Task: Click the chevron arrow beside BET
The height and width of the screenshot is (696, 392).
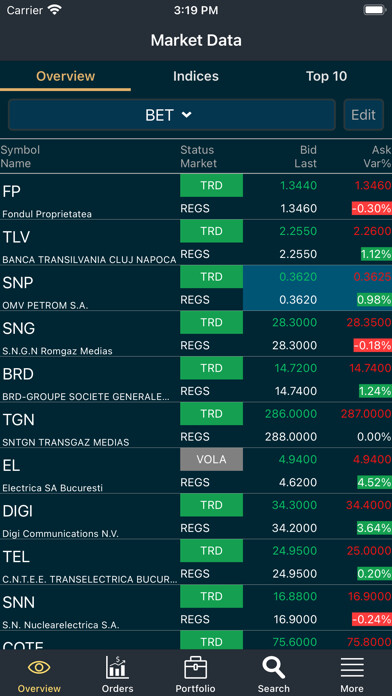Action: point(186,115)
